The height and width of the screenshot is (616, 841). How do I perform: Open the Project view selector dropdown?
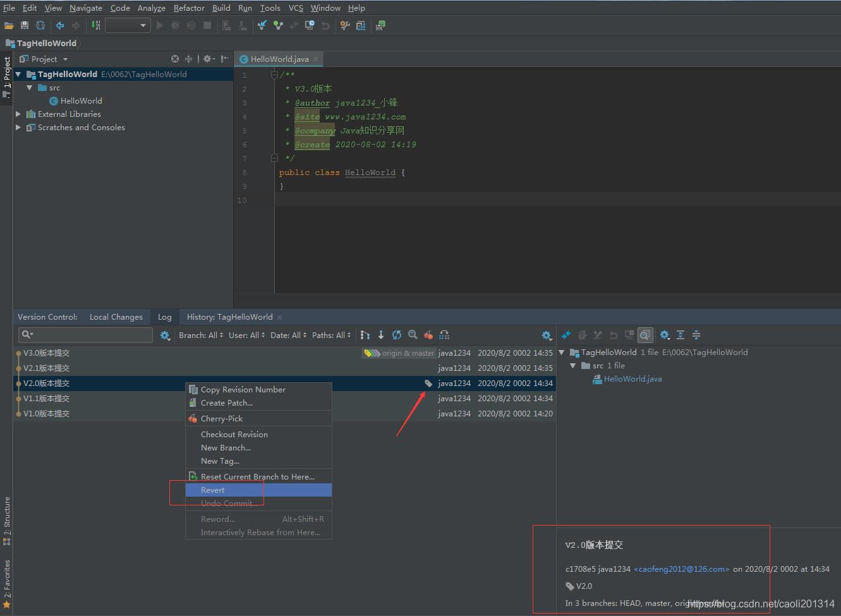[x=44, y=59]
